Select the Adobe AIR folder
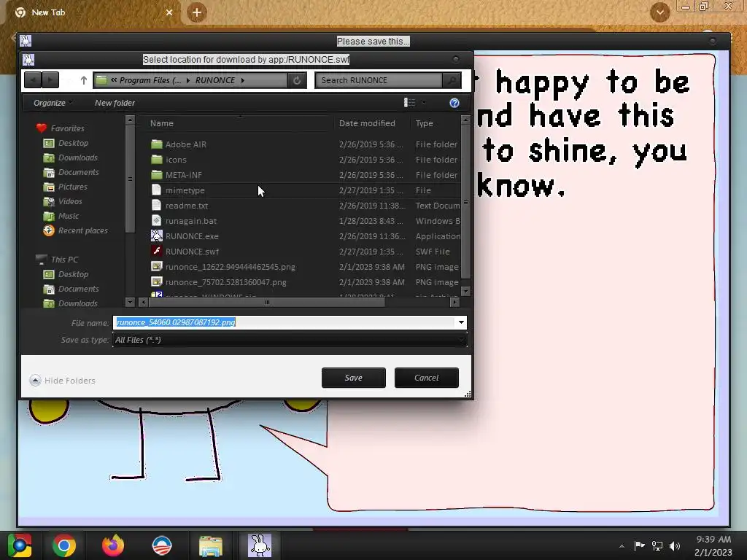The width and height of the screenshot is (747, 560). [186, 144]
